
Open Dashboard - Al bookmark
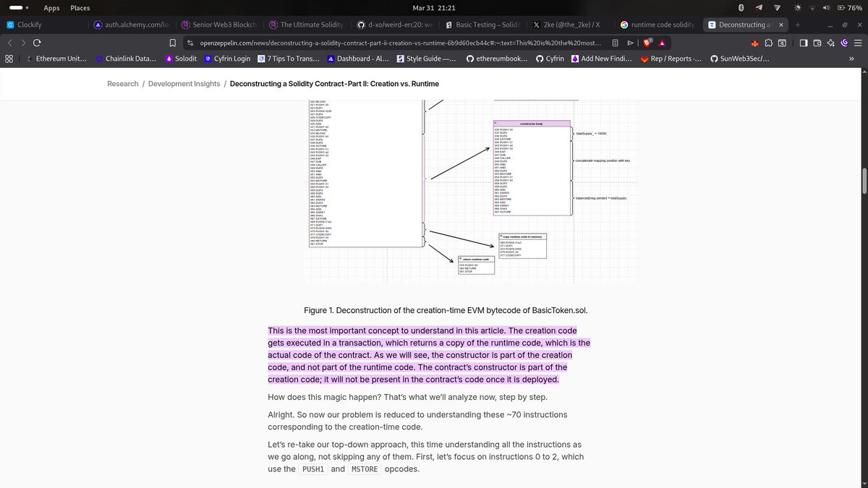[358, 59]
